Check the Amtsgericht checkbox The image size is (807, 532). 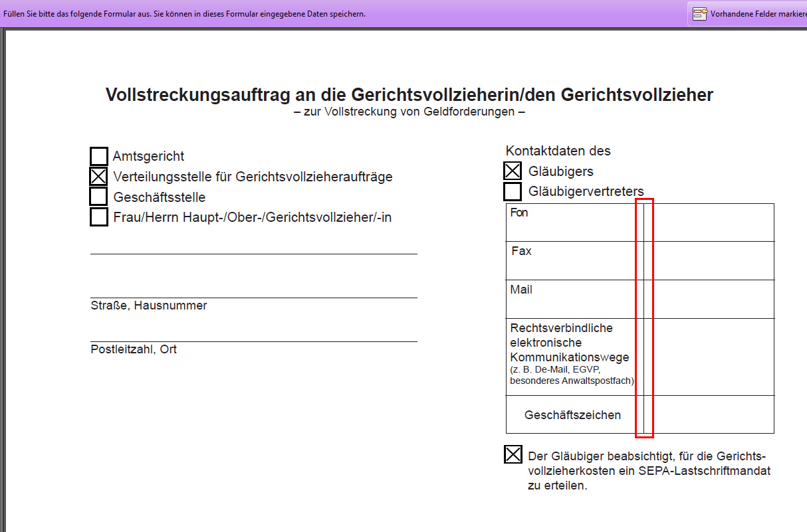[x=99, y=156]
